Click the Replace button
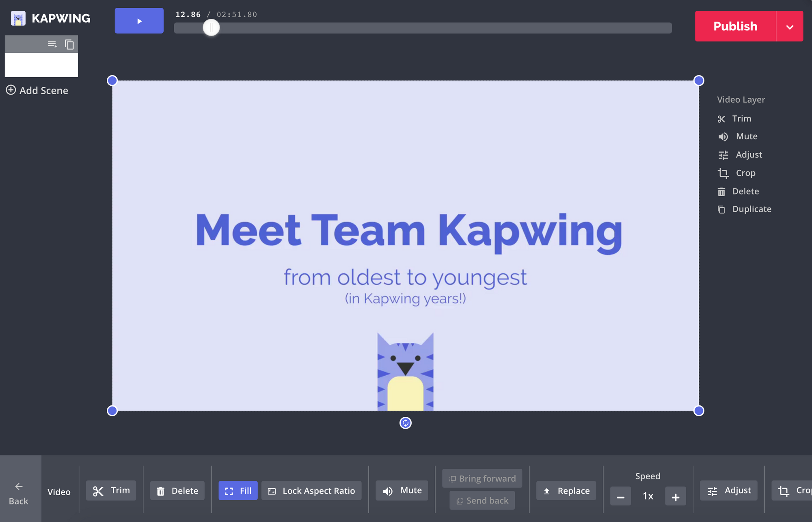The width and height of the screenshot is (812, 522). (566, 491)
